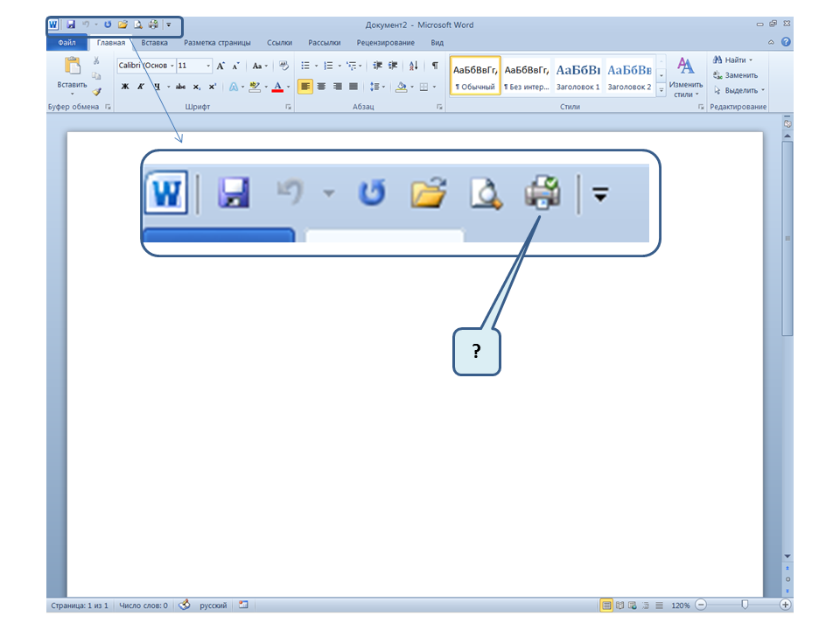Image resolution: width=840 pixels, height=630 pixels.
Task: Toggle display of paragraph marks (¶)
Action: tap(435, 66)
